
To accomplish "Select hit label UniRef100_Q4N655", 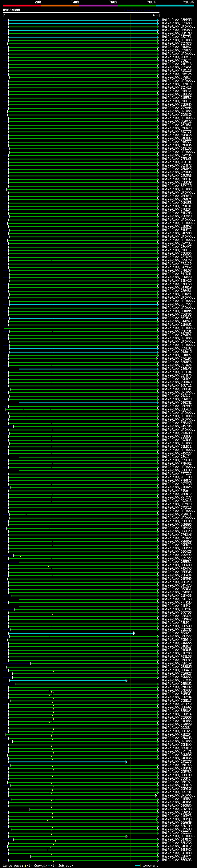I will 177,643.
